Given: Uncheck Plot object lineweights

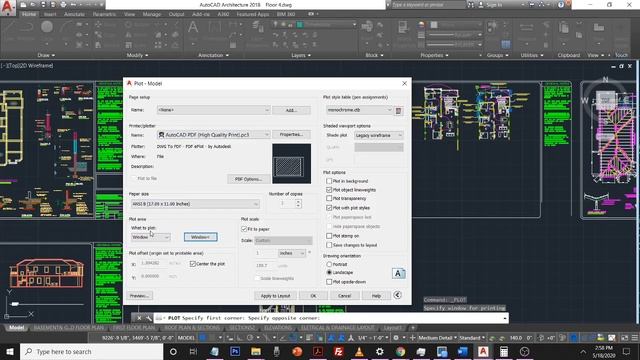Looking at the screenshot, I should coord(329,190).
